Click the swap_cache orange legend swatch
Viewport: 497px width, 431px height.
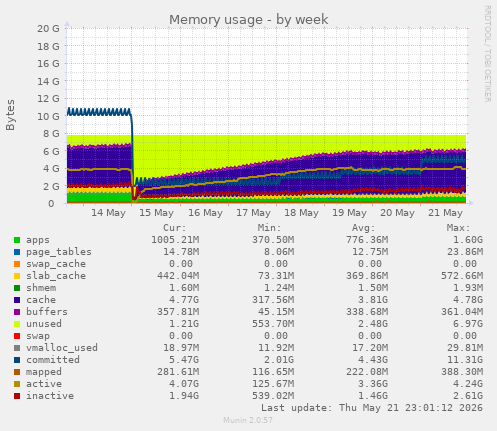tap(17, 264)
